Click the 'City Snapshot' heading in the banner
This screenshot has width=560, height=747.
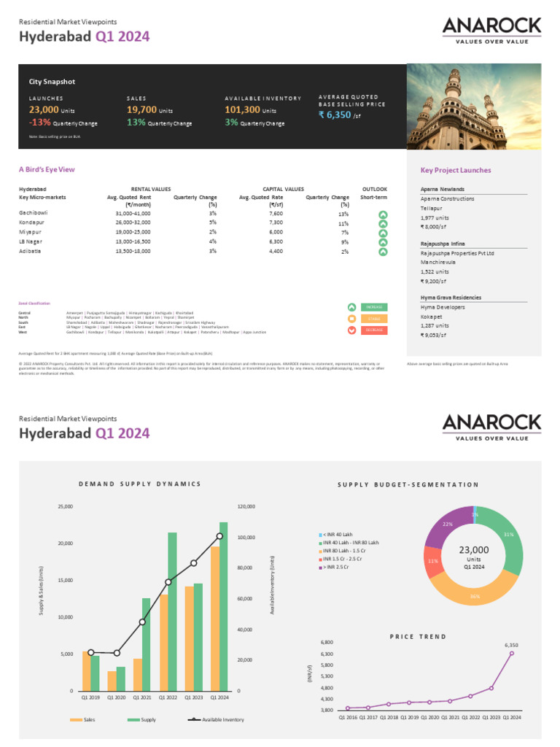click(x=52, y=82)
